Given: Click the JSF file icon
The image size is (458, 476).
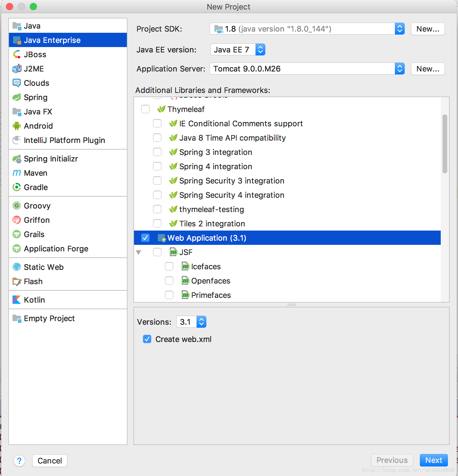Looking at the screenshot, I should click(173, 252).
